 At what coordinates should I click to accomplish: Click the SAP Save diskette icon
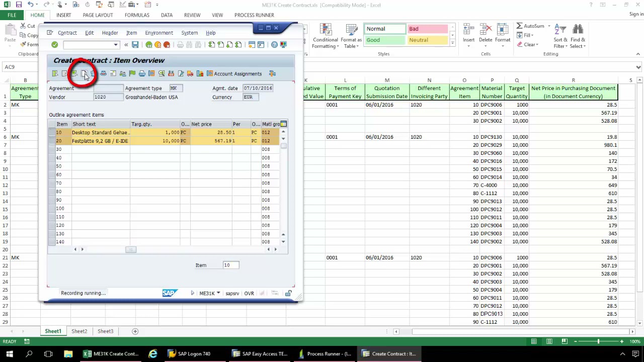tap(135, 45)
